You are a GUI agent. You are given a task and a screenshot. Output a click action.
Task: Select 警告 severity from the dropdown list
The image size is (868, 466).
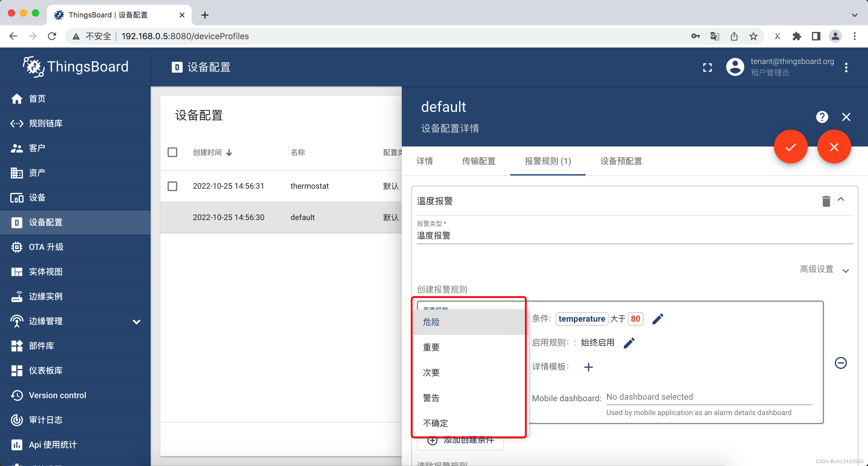pyautogui.click(x=431, y=398)
